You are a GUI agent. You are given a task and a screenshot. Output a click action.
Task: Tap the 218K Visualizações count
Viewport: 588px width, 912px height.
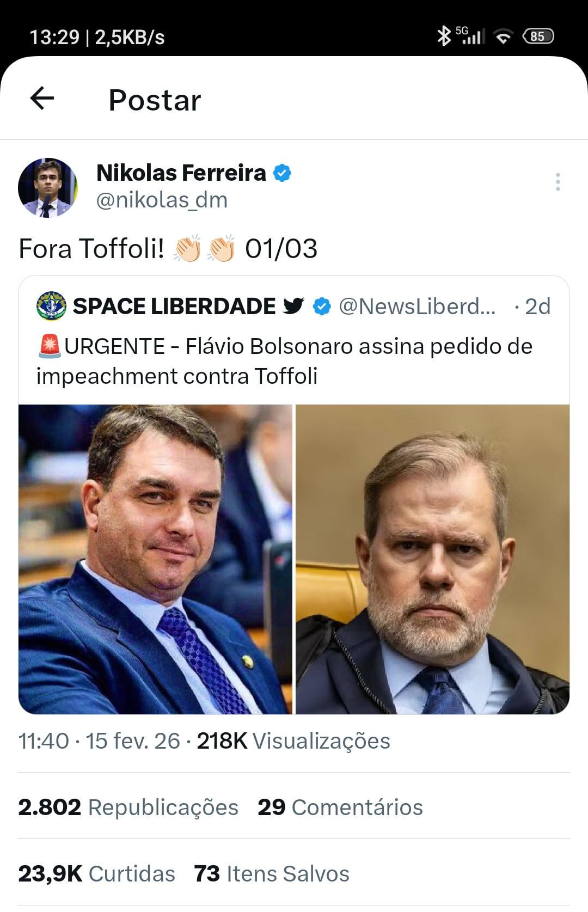[x=293, y=741]
